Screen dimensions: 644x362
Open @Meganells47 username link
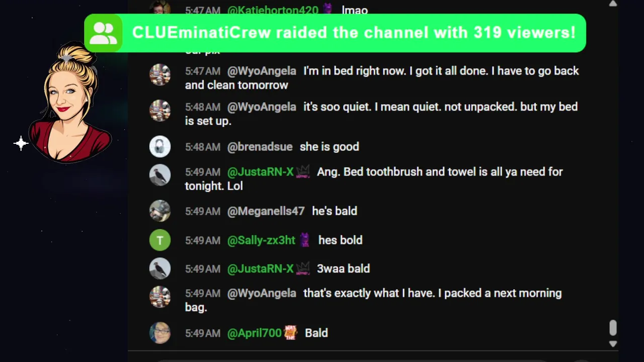coord(266,211)
